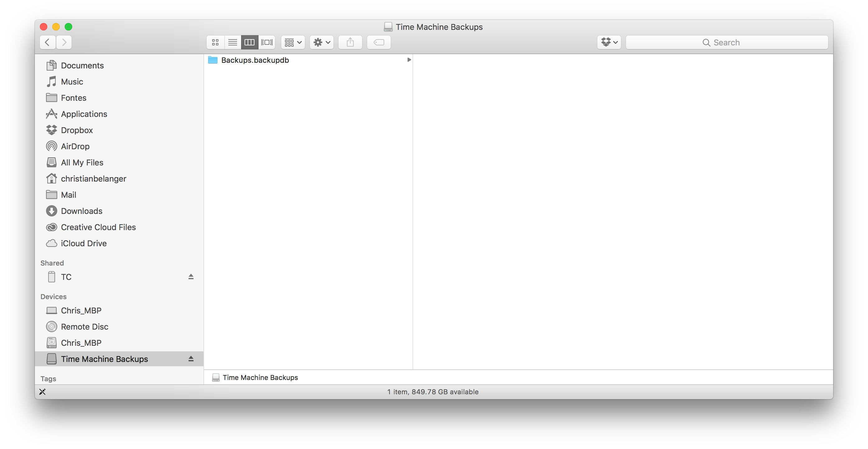
Task: Switch to icon view
Action: point(215,42)
